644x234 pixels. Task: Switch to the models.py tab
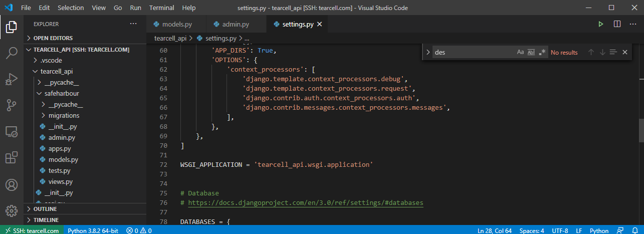(176, 24)
